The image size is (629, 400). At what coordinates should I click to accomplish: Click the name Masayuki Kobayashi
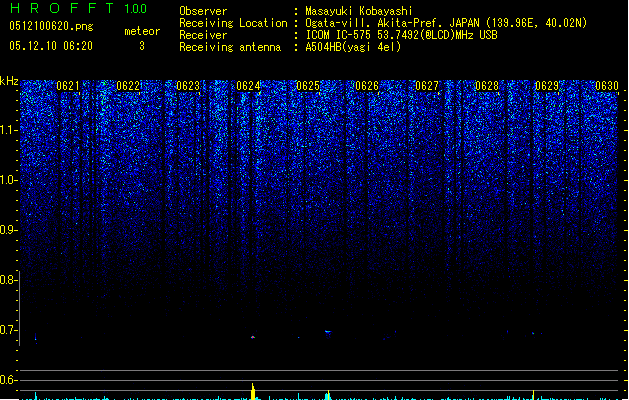click(359, 11)
